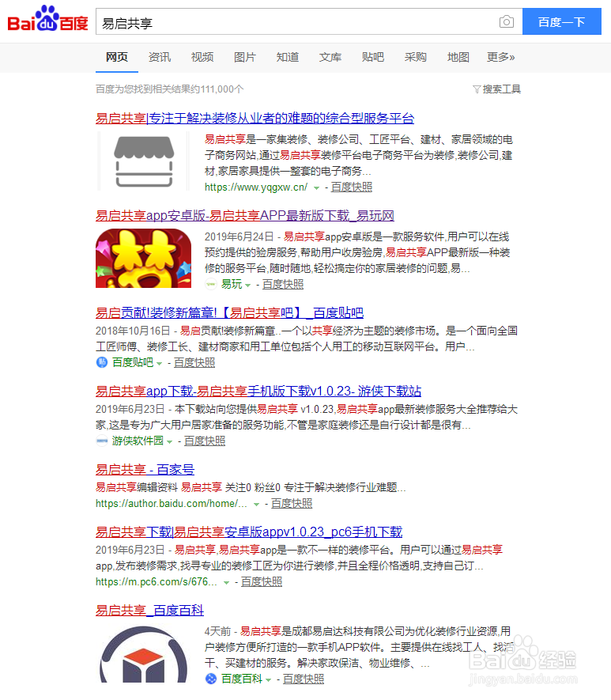
Task: Click the game app thumbnail of 易玩网 result
Action: pyautogui.click(x=144, y=258)
